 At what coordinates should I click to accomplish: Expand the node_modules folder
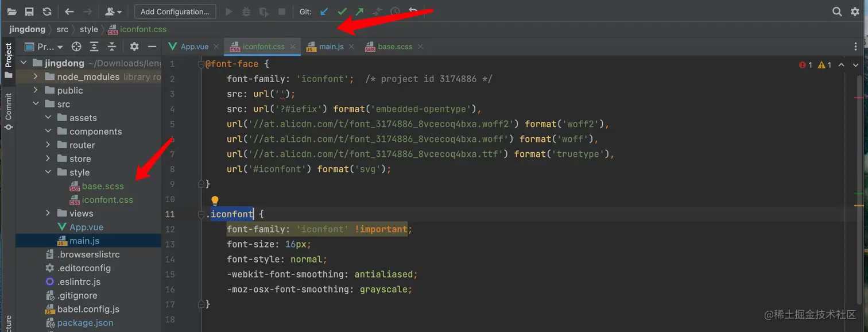pyautogui.click(x=36, y=76)
